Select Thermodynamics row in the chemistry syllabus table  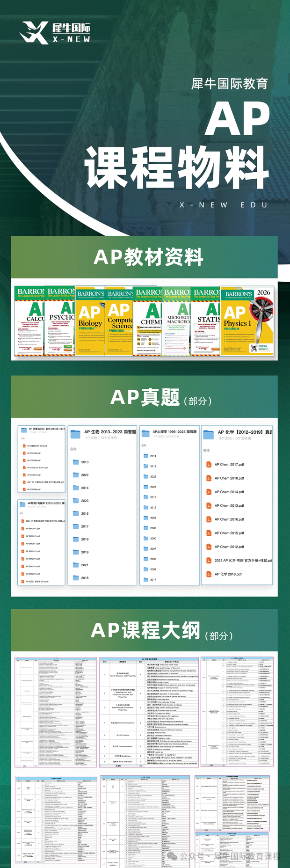[150, 746]
